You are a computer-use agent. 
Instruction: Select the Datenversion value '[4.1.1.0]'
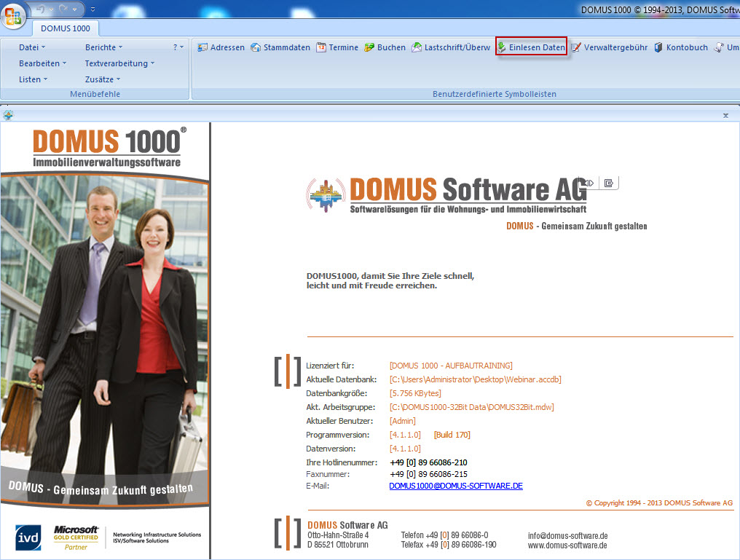(x=405, y=449)
